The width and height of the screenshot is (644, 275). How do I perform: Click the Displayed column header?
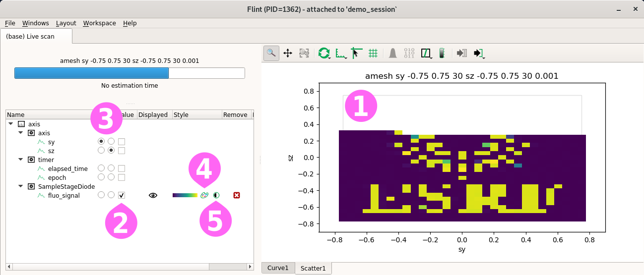[154, 114]
